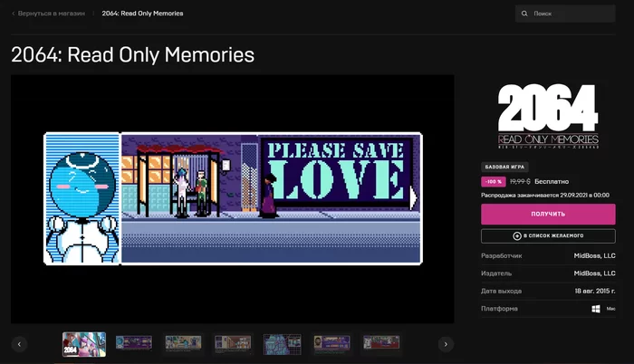Show previous thumbnails with left arrow
634x364 pixels.
[x=19, y=344]
